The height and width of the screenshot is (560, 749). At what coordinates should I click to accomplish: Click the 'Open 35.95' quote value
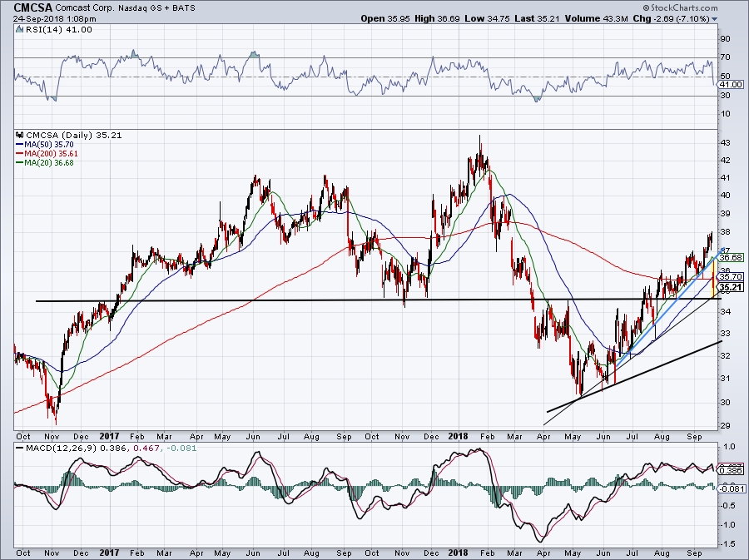coord(384,18)
